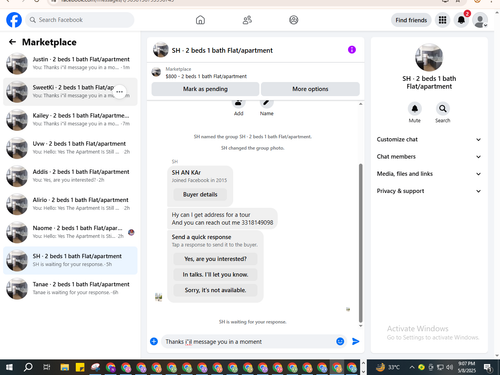Click Mark as pending button
Viewport: 500px width, 375px height.
point(205,89)
